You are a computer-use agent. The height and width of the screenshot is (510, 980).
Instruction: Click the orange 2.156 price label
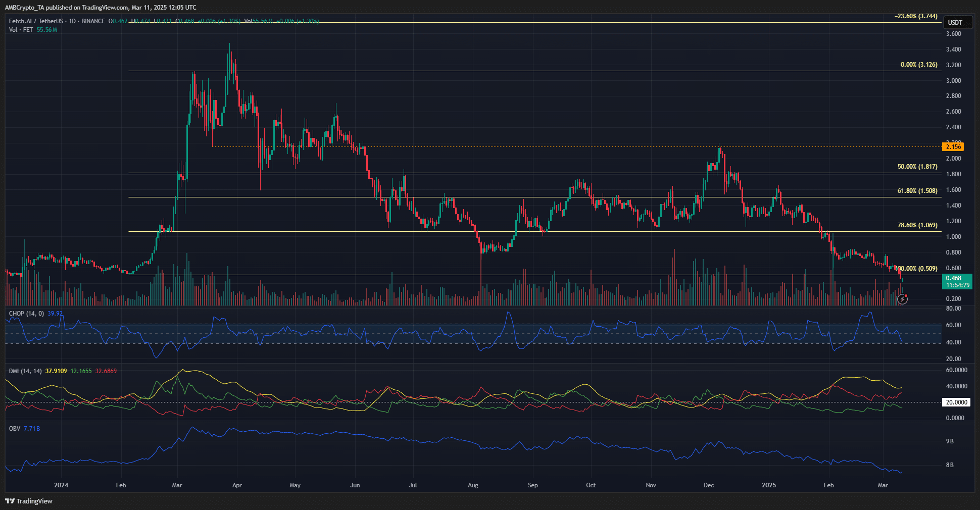click(953, 147)
